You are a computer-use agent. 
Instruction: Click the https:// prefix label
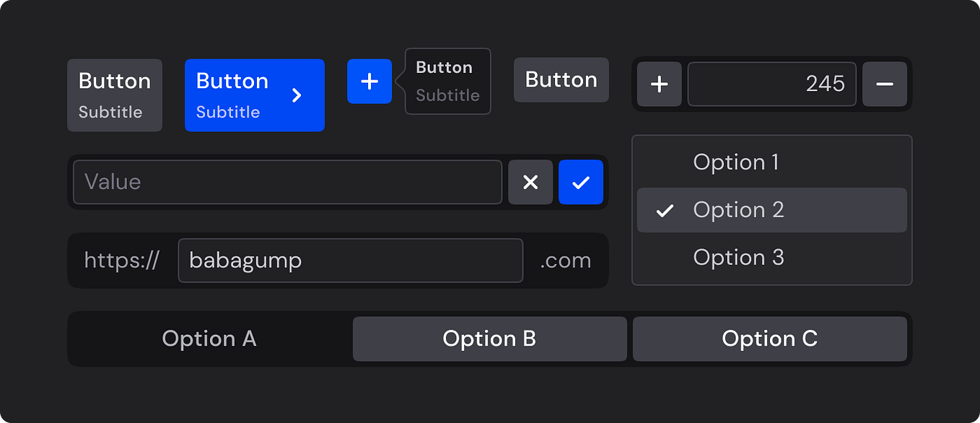point(121,261)
